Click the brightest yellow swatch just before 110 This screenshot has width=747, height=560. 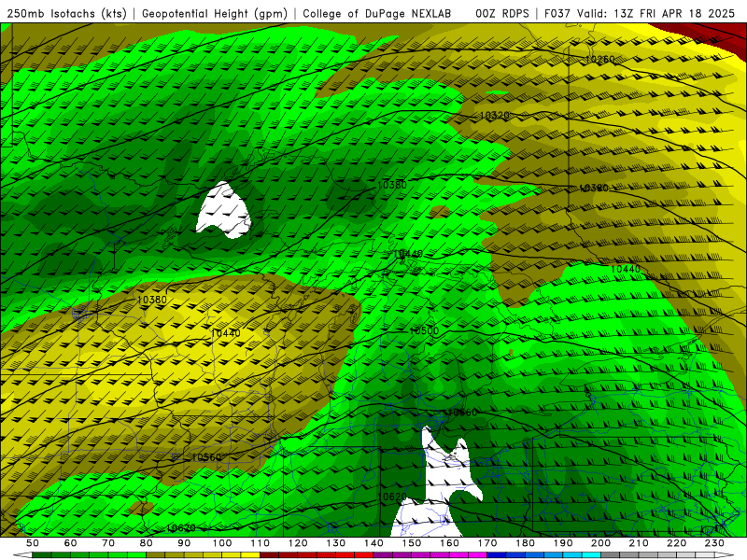[x=250, y=555]
